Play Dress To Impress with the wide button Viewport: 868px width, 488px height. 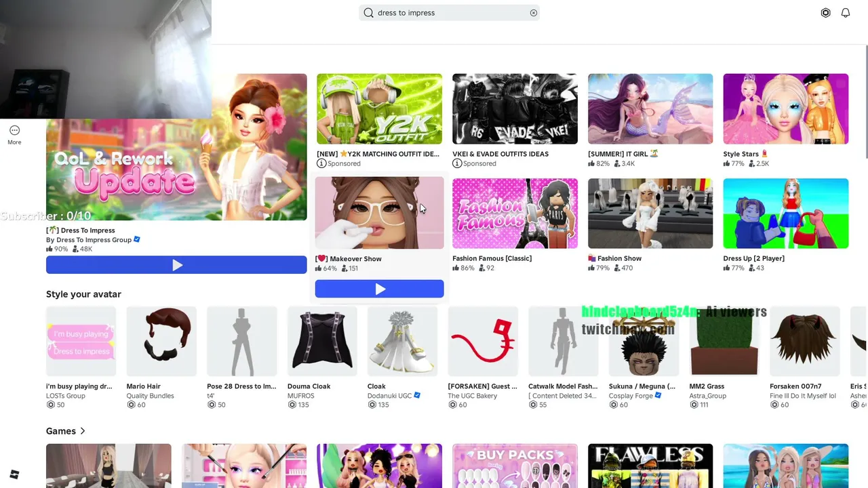pyautogui.click(x=176, y=265)
